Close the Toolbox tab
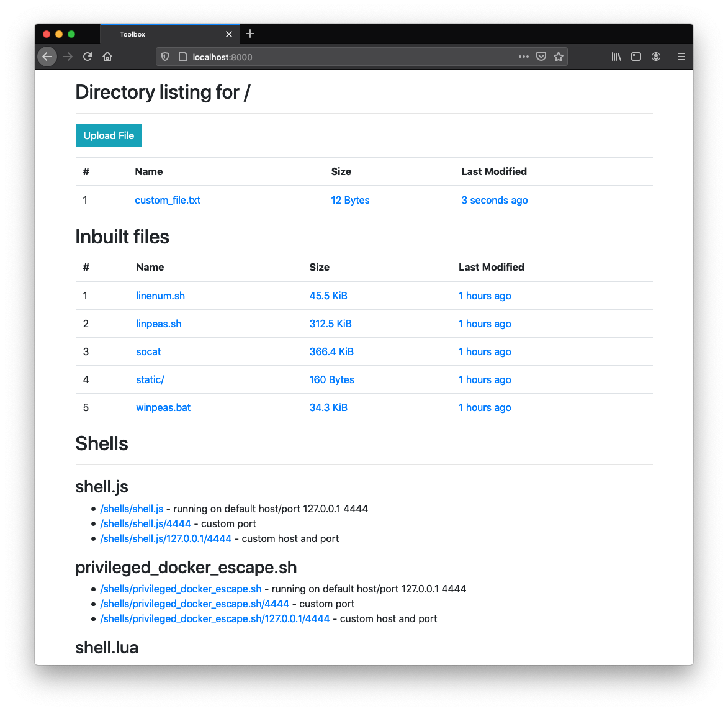 (x=229, y=34)
